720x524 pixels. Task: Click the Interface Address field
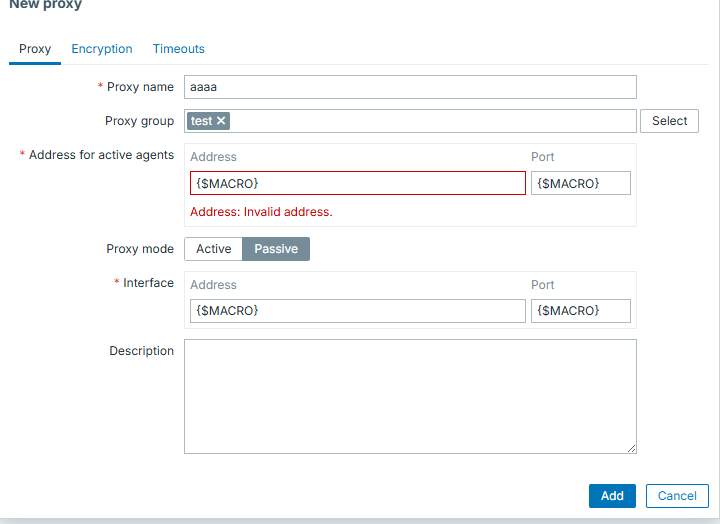(x=357, y=311)
